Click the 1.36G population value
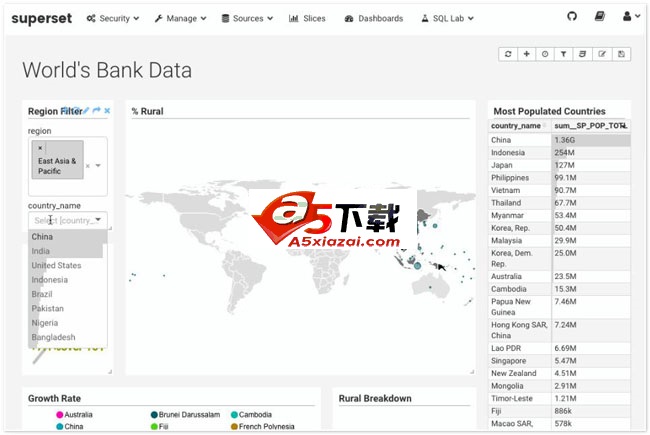650x435 pixels. (565, 140)
